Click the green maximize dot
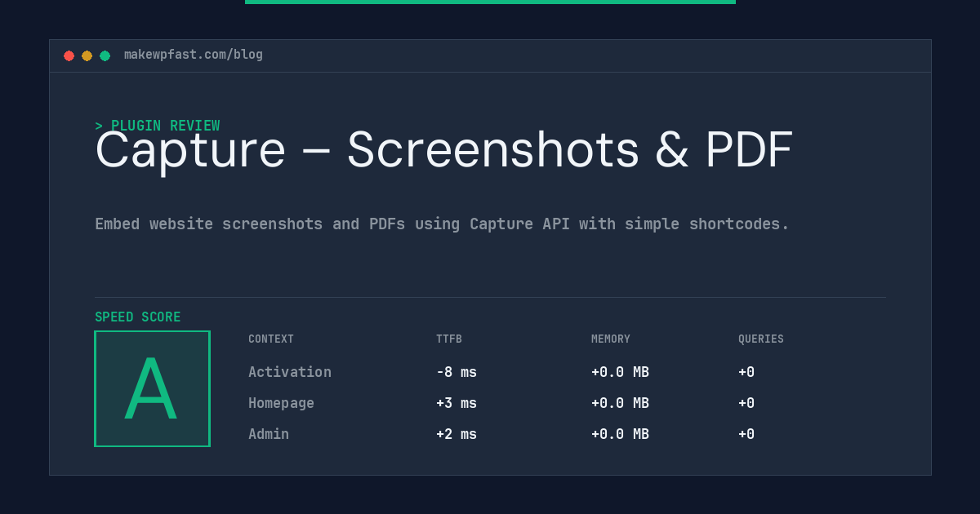 click(x=105, y=55)
